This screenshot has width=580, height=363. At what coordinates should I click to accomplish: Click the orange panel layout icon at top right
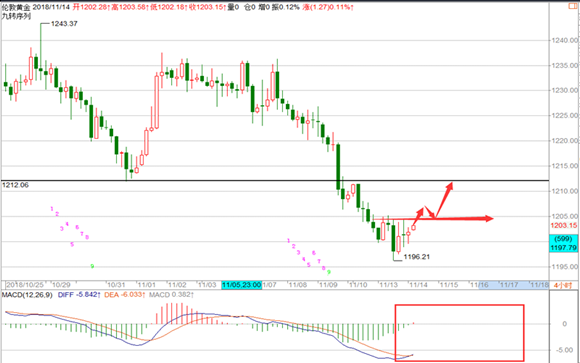573,6
